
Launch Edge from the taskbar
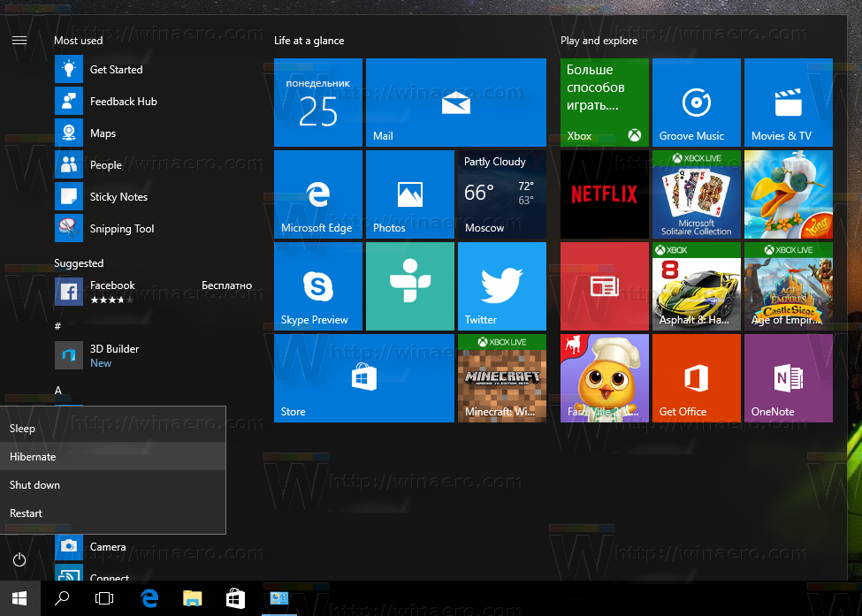pyautogui.click(x=149, y=598)
